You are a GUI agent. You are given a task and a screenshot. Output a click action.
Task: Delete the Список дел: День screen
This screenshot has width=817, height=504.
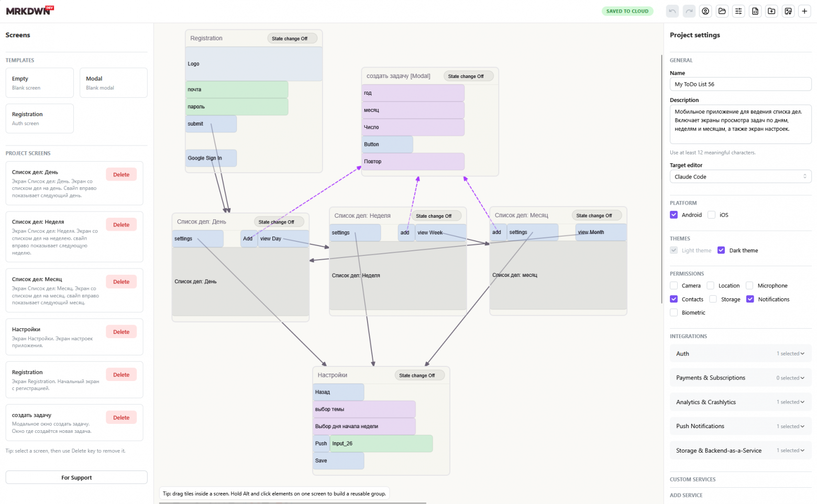coord(121,175)
